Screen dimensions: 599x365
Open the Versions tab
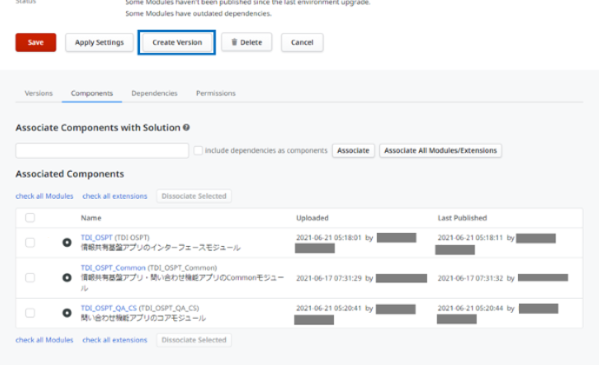click(x=39, y=93)
